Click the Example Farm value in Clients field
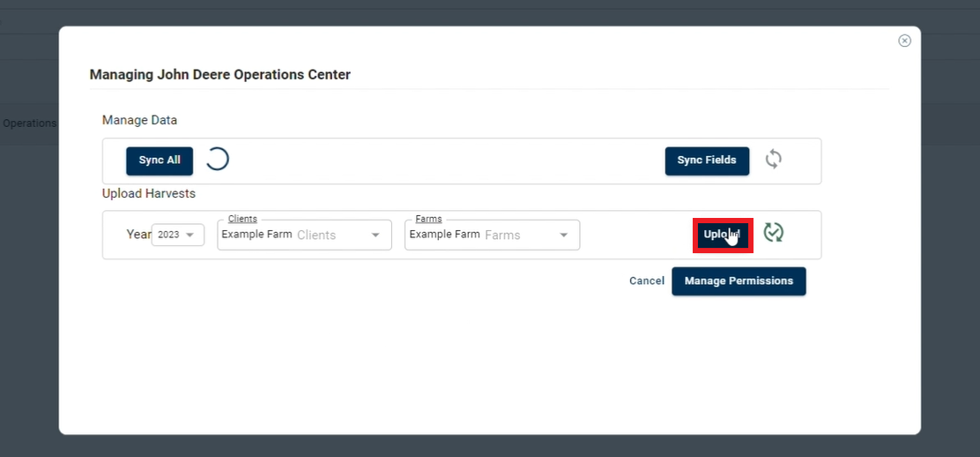 pos(256,234)
